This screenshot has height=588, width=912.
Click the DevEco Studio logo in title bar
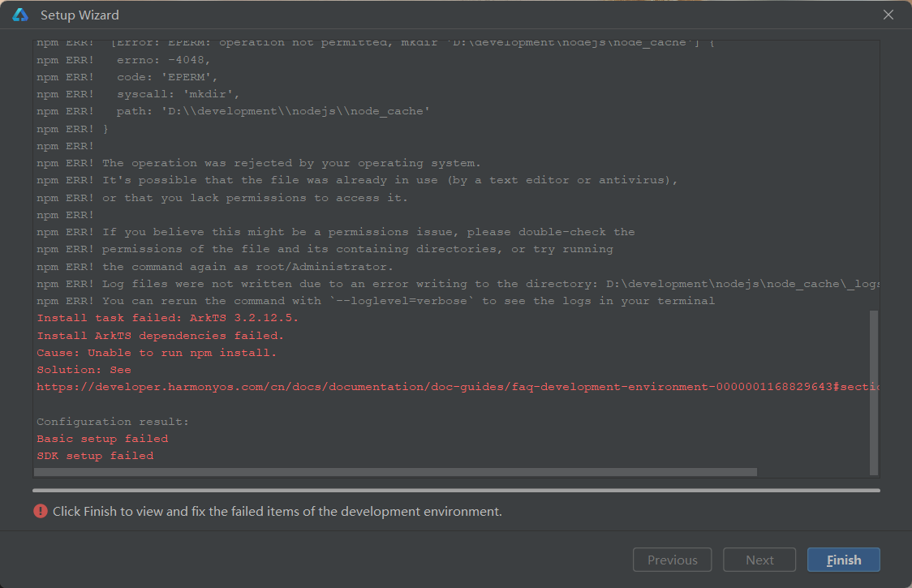tap(20, 15)
